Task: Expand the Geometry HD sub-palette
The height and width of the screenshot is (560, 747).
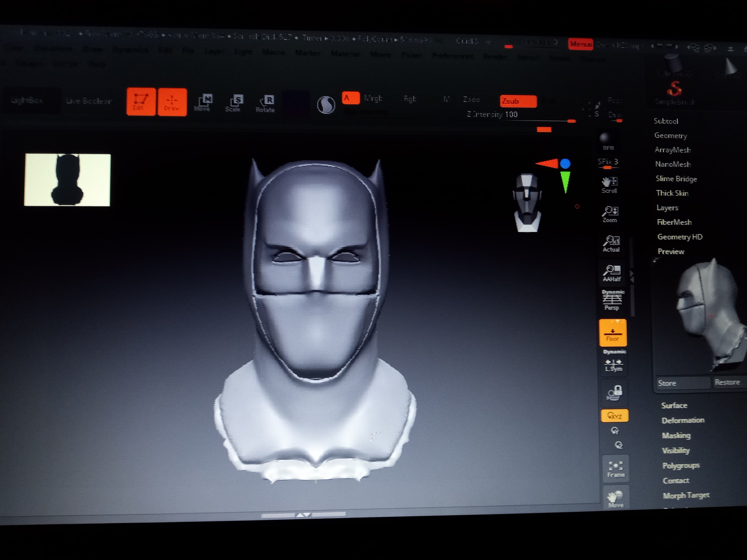Action: pyautogui.click(x=680, y=237)
